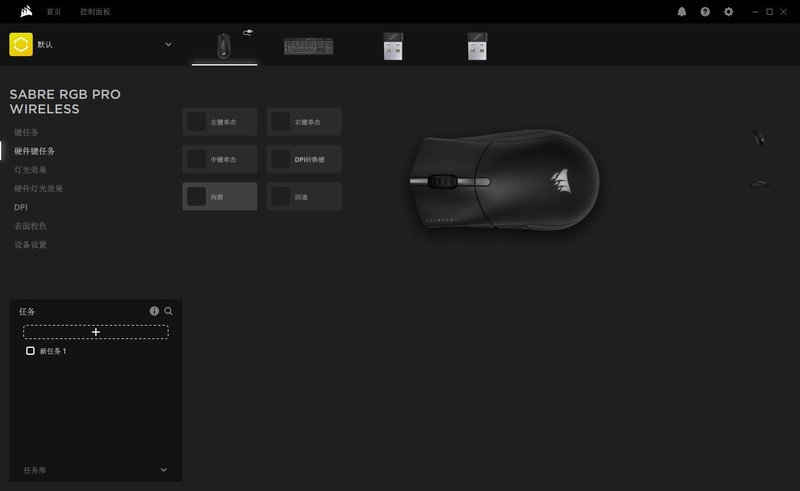Viewport: 800px width, 491px height.
Task: Switch to the lower side-view mouse thumbnail
Action: pyautogui.click(x=760, y=184)
